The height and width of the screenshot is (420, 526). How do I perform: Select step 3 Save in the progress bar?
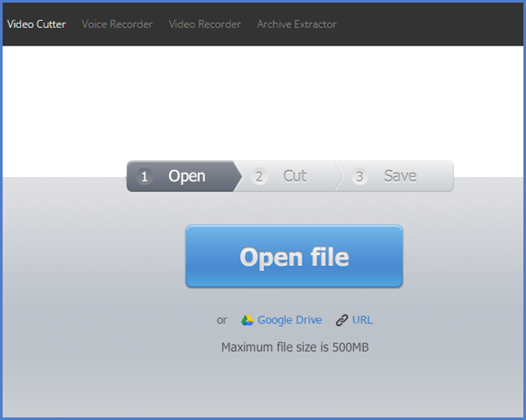tap(396, 176)
